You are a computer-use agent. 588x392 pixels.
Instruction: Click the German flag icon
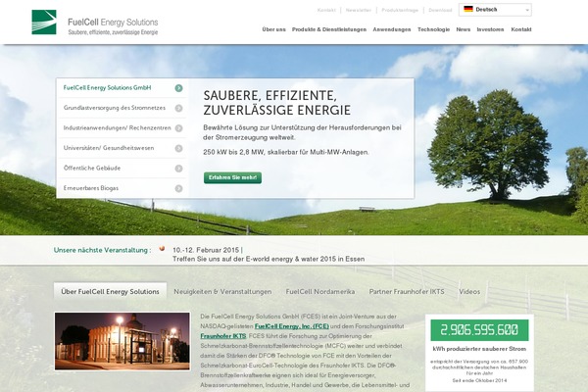(468, 9)
